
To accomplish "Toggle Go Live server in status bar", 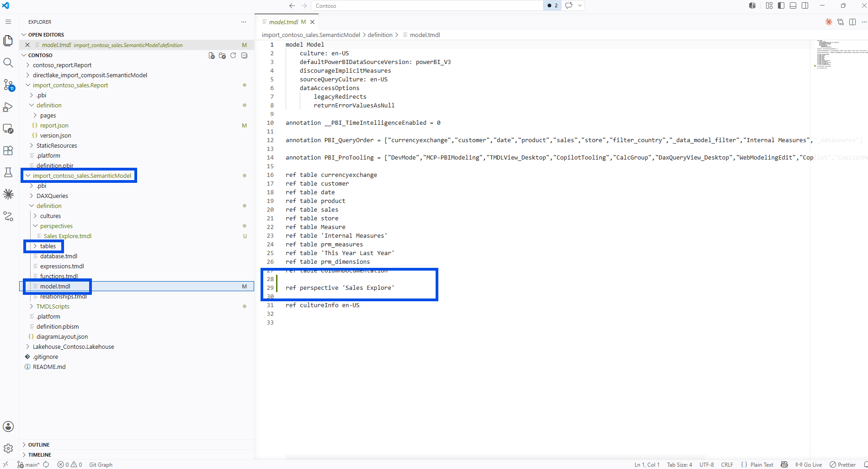I will (808, 464).
